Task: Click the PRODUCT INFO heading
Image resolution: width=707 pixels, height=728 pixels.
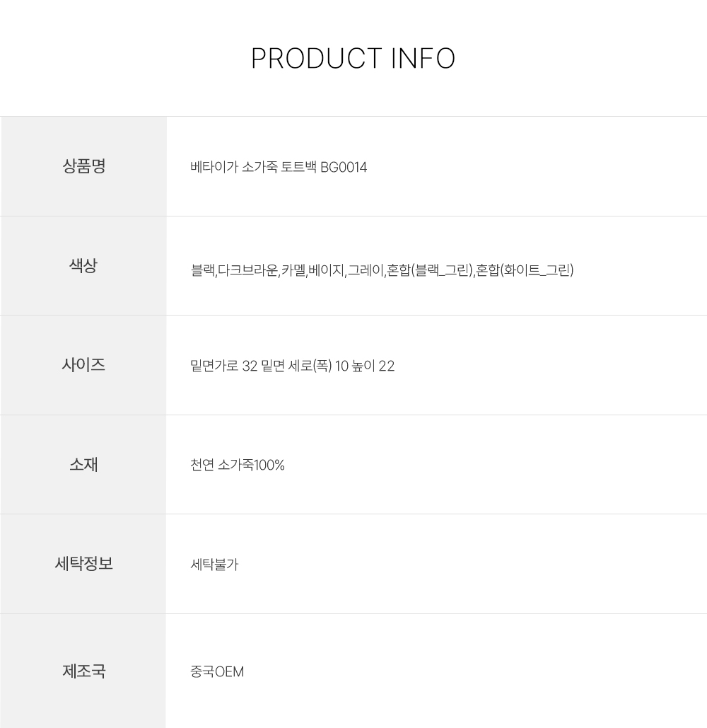Action: pos(353,59)
